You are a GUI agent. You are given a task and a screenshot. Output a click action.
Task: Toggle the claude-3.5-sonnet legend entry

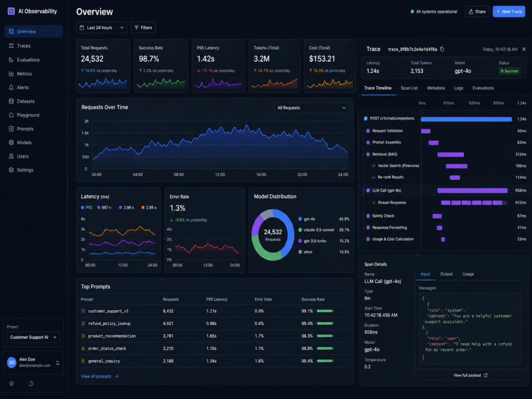pyautogui.click(x=316, y=230)
